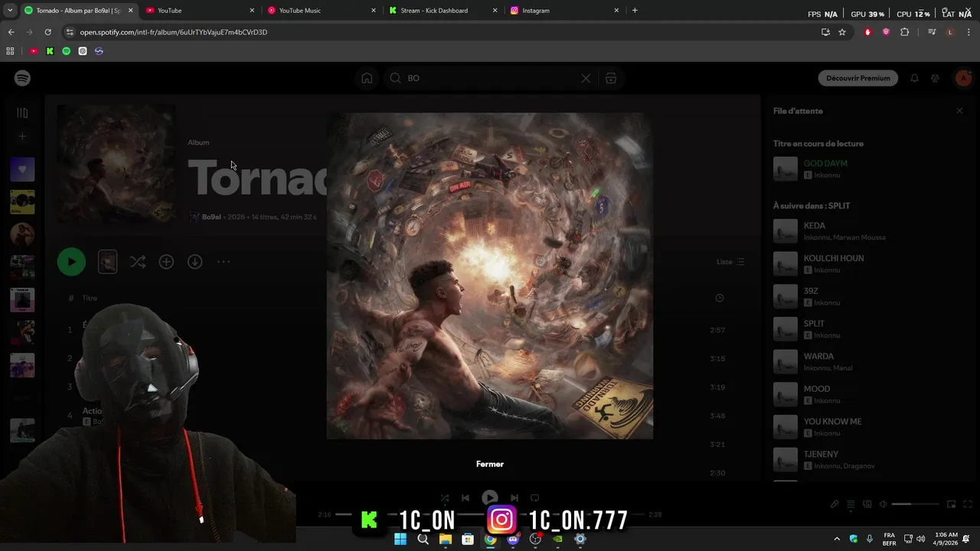Download the Tornado album
980x551 pixels.
click(194, 262)
